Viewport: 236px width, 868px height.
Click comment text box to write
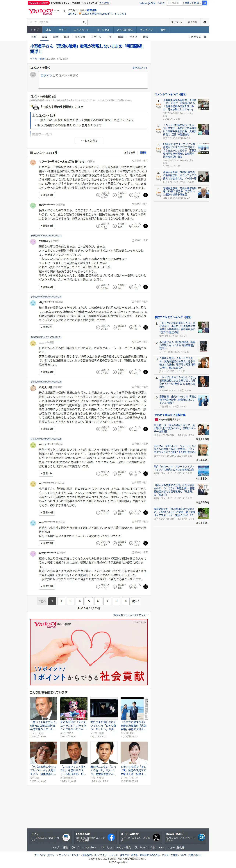(x=93, y=80)
